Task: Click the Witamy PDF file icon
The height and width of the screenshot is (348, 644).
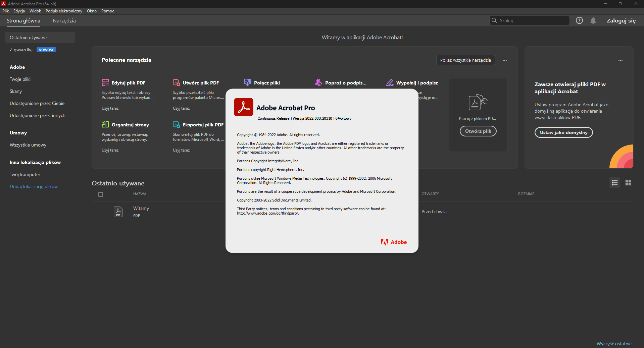Action: (118, 212)
